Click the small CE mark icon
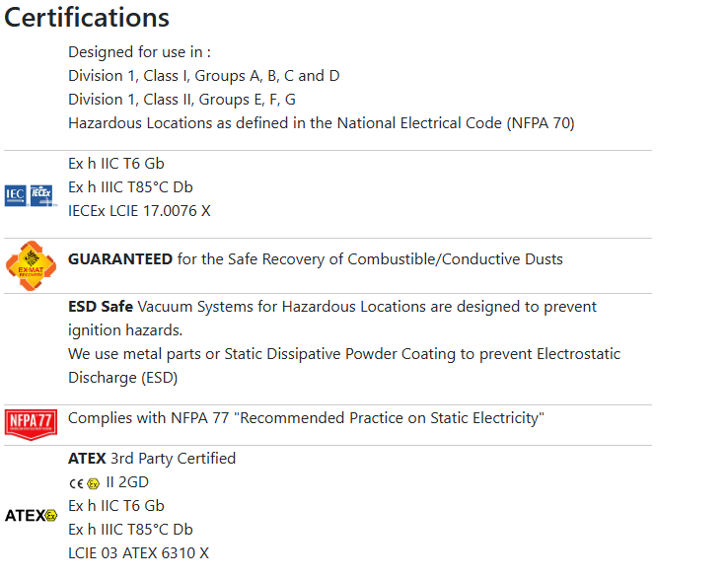This screenshot has width=728, height=579. tap(76, 484)
